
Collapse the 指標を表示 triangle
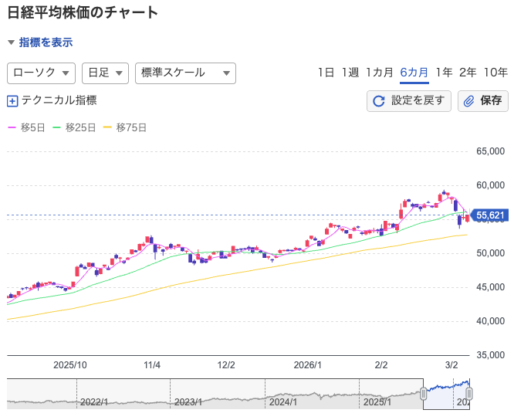[11, 43]
